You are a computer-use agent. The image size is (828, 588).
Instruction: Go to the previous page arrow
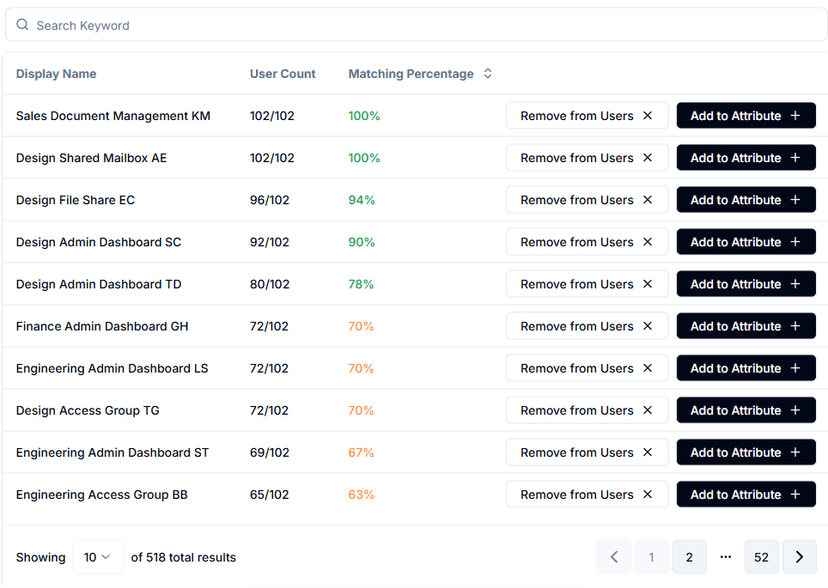[x=614, y=557]
